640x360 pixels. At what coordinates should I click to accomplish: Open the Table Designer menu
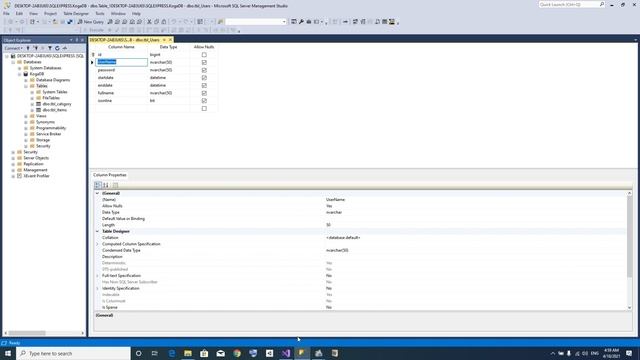coord(76,13)
